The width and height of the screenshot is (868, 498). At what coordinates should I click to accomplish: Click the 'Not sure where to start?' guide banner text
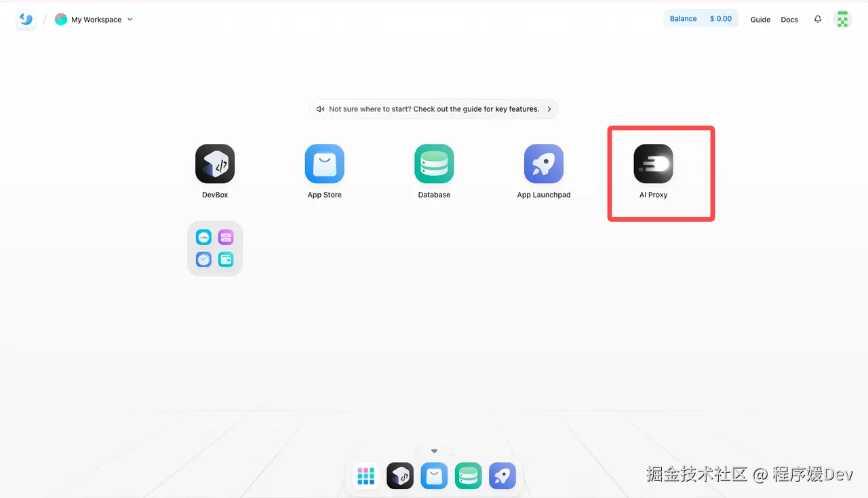tap(434, 109)
